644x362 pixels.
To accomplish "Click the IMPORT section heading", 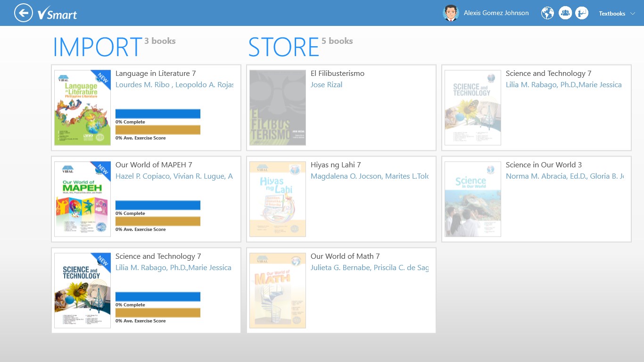I will click(x=98, y=47).
